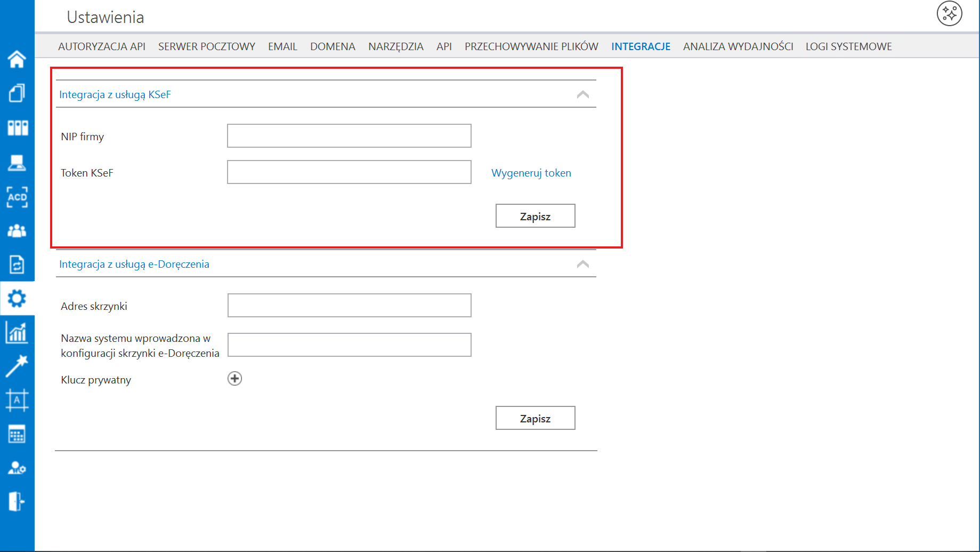This screenshot has height=552, width=980.
Task: Collapse the KSeF integration section
Action: click(582, 94)
